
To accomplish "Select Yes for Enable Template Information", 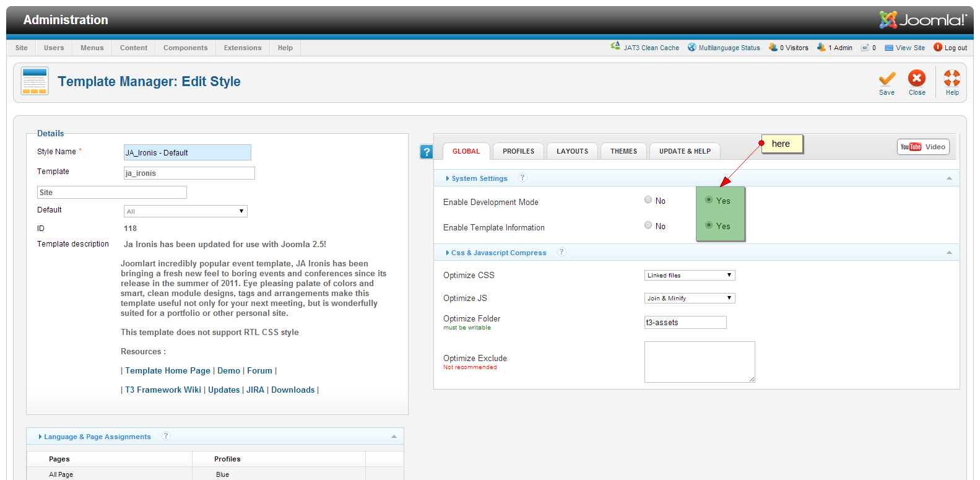I will 709,225.
